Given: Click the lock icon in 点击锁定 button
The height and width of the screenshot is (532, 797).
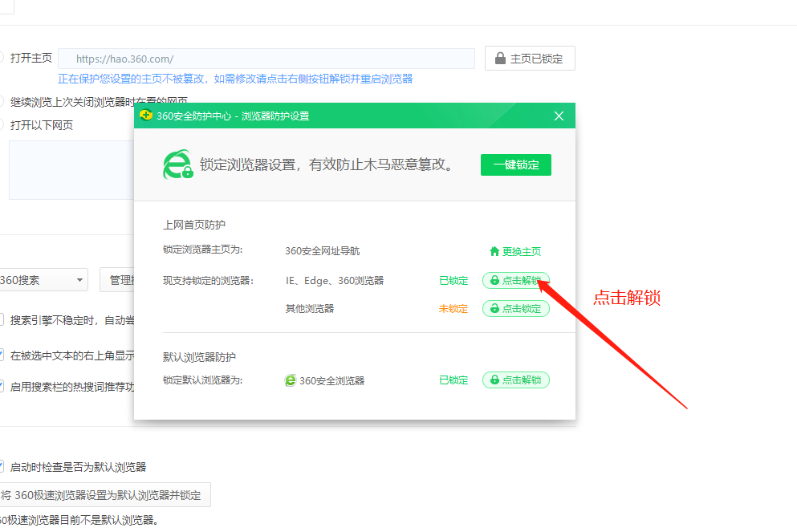Looking at the screenshot, I should tap(494, 308).
